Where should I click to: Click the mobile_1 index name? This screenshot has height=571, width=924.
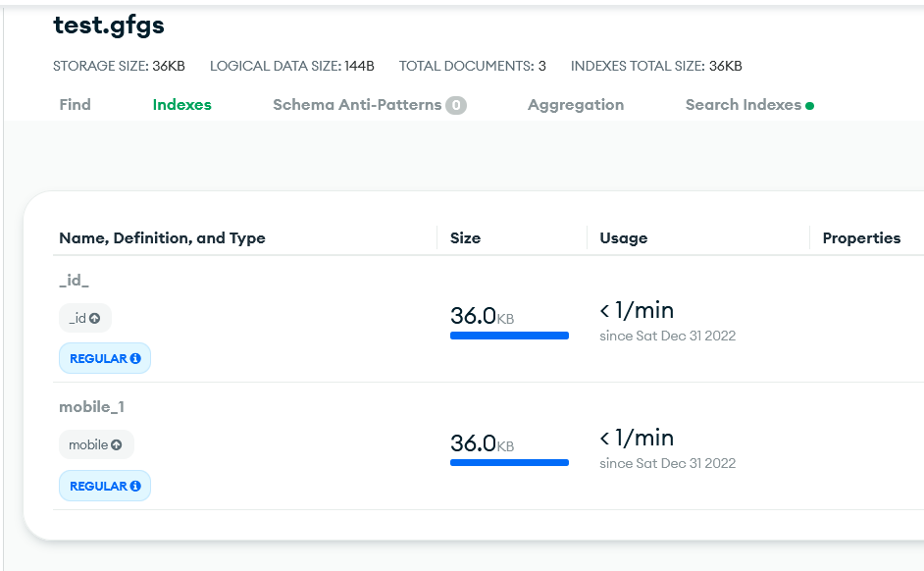click(91, 406)
